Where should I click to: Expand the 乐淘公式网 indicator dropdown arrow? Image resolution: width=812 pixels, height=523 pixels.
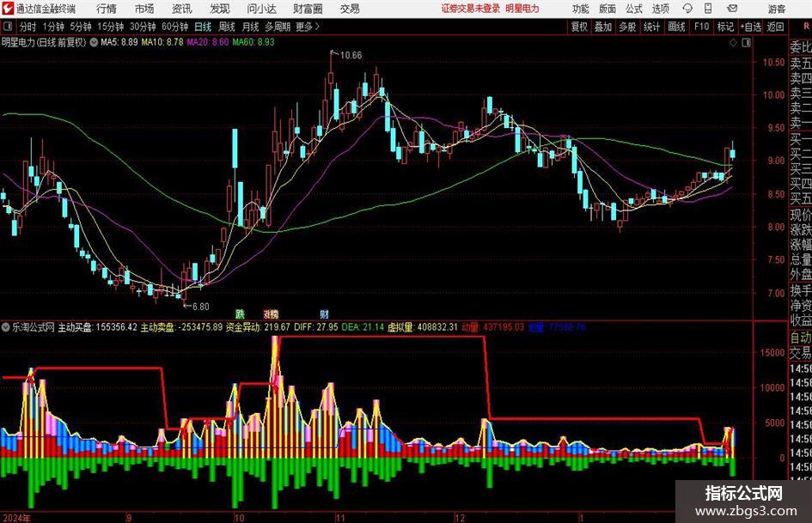(x=6, y=327)
